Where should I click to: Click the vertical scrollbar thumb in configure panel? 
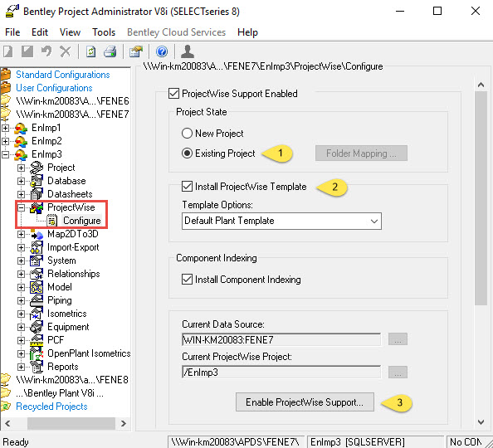(x=481, y=198)
